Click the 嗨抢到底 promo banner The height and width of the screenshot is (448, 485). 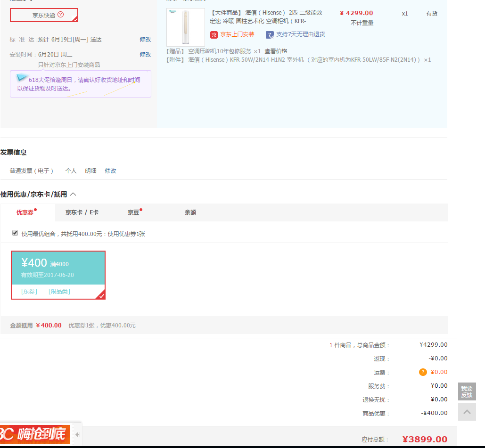coord(35,434)
